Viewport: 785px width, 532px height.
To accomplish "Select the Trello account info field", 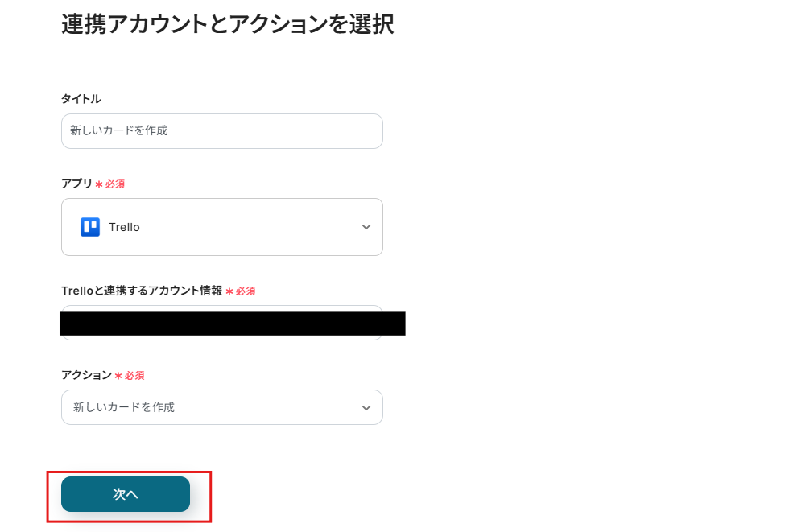I will point(221,323).
